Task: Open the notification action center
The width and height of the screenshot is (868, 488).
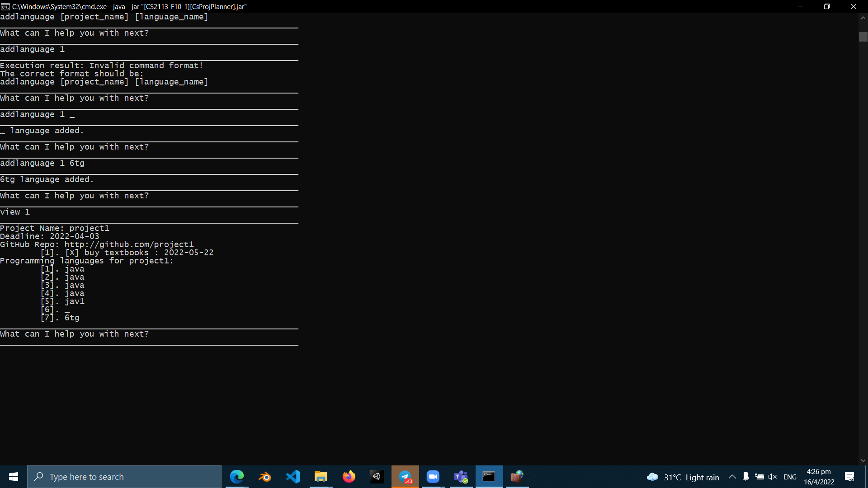Action: pyautogui.click(x=849, y=477)
